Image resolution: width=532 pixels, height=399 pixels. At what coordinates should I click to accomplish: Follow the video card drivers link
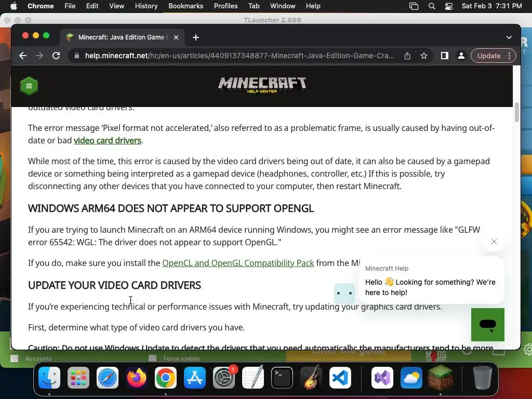[107, 140]
